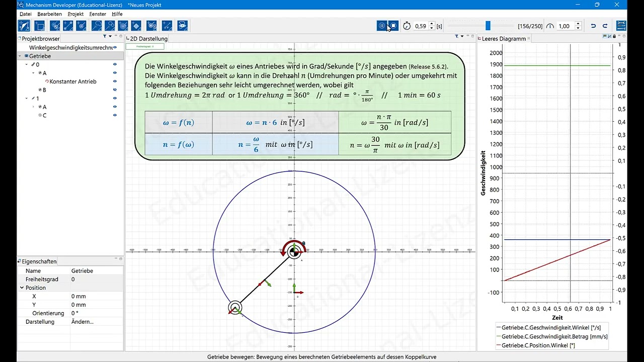Expand joint A under link 1
Viewport: 644px width, 362px height.
[x=34, y=107]
